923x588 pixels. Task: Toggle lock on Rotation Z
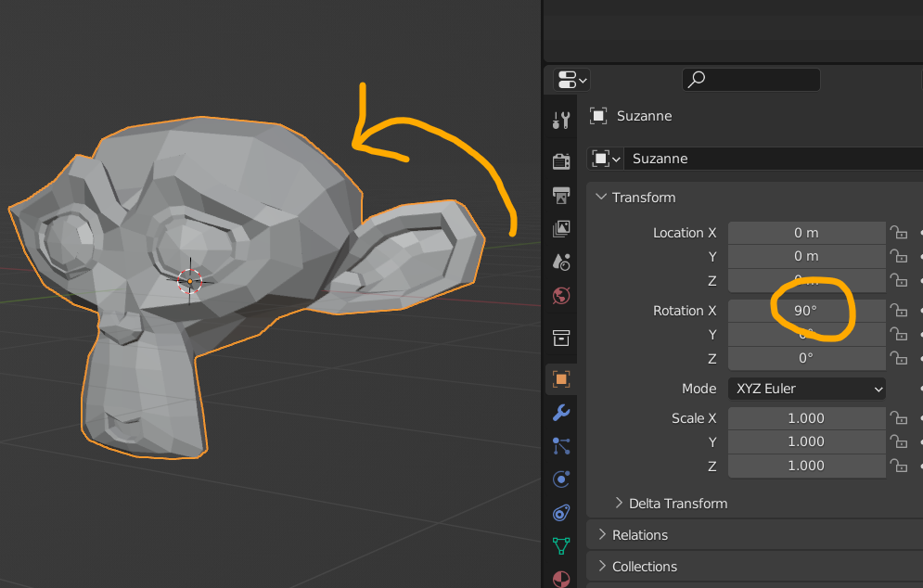898,358
